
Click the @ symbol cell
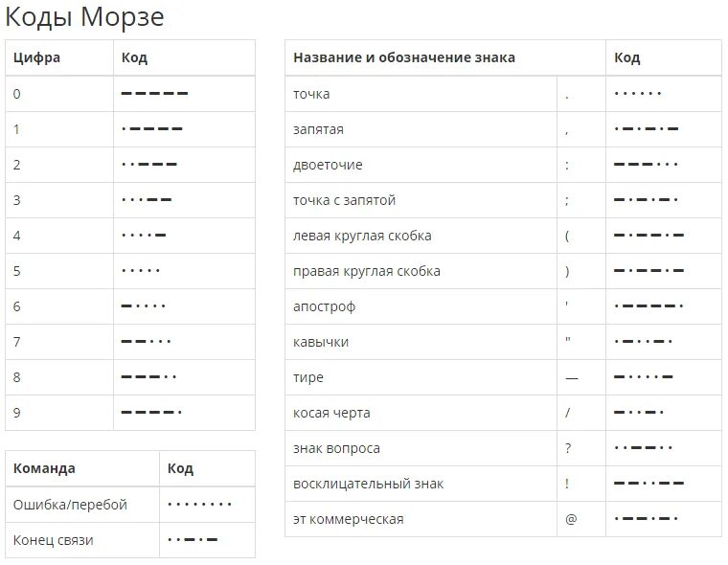coord(571,519)
